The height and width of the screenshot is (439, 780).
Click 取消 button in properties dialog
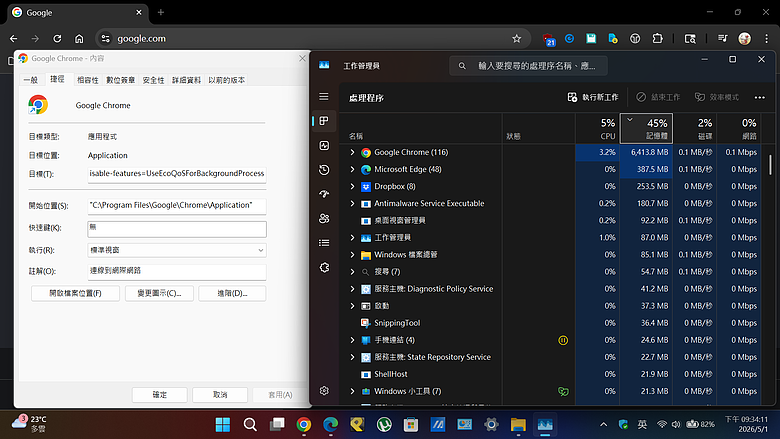220,395
